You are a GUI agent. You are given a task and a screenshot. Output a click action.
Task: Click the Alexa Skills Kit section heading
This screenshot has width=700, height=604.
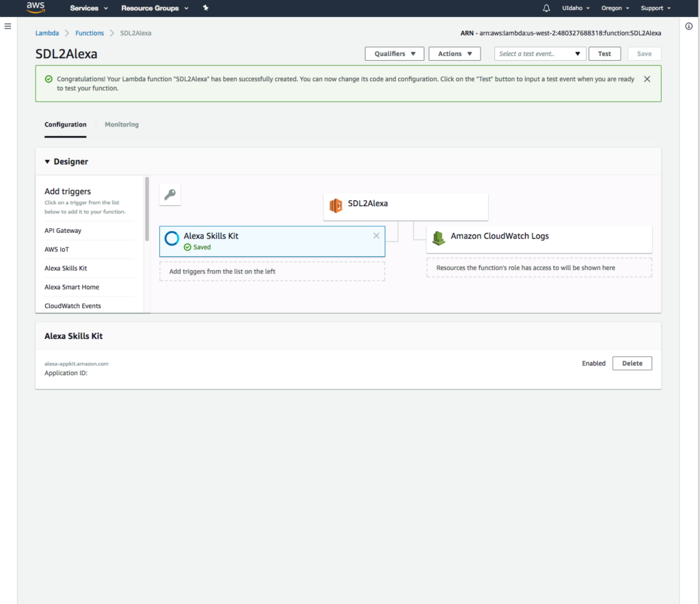[74, 336]
